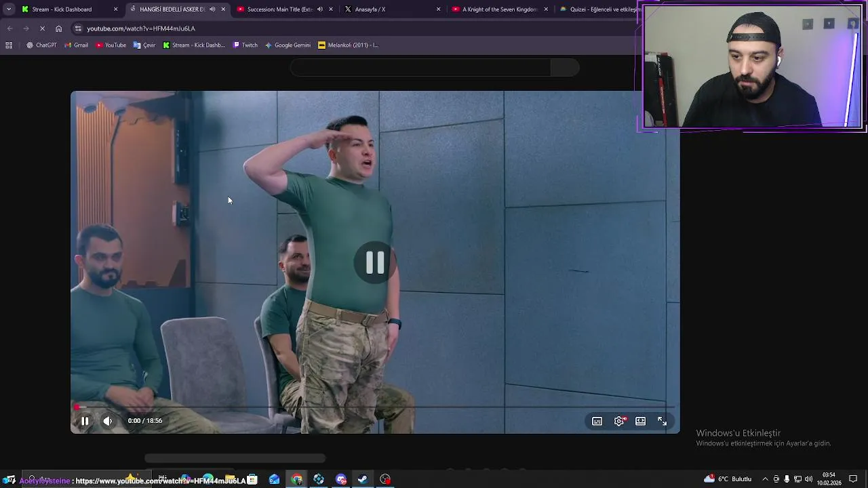Go forward in browser history

coord(26,28)
